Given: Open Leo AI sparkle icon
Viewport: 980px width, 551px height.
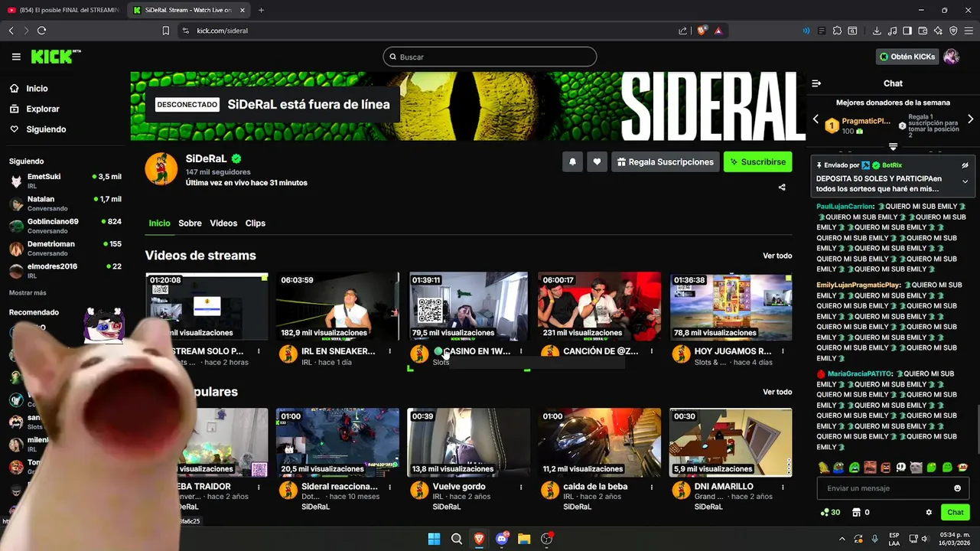Looking at the screenshot, I should (938, 31).
